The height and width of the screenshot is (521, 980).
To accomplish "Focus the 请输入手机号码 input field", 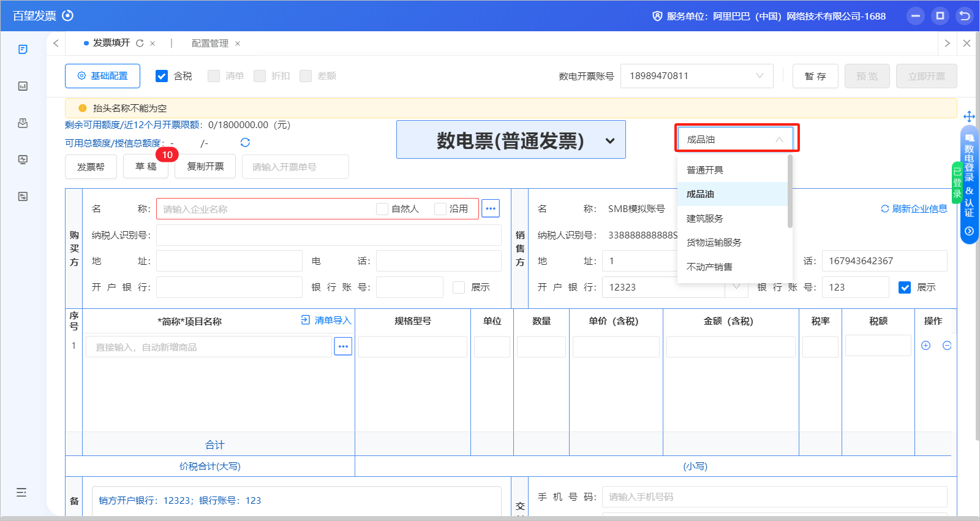I will (x=775, y=497).
